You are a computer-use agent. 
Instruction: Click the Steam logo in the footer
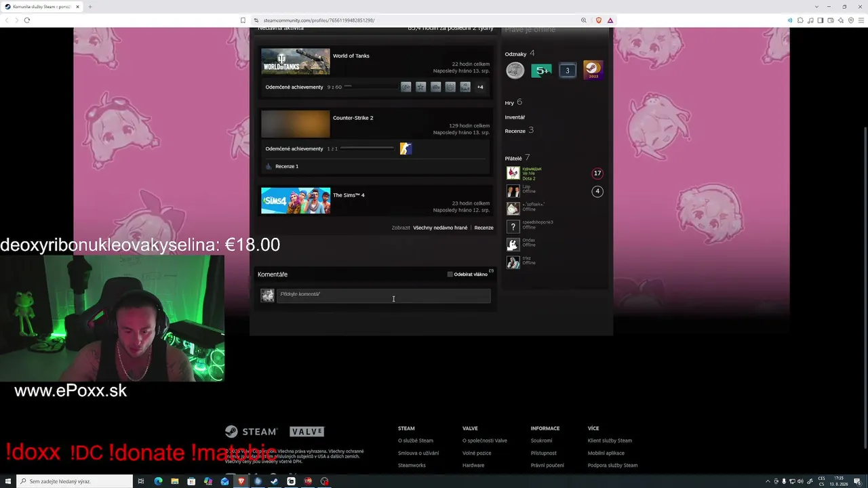[251, 432]
